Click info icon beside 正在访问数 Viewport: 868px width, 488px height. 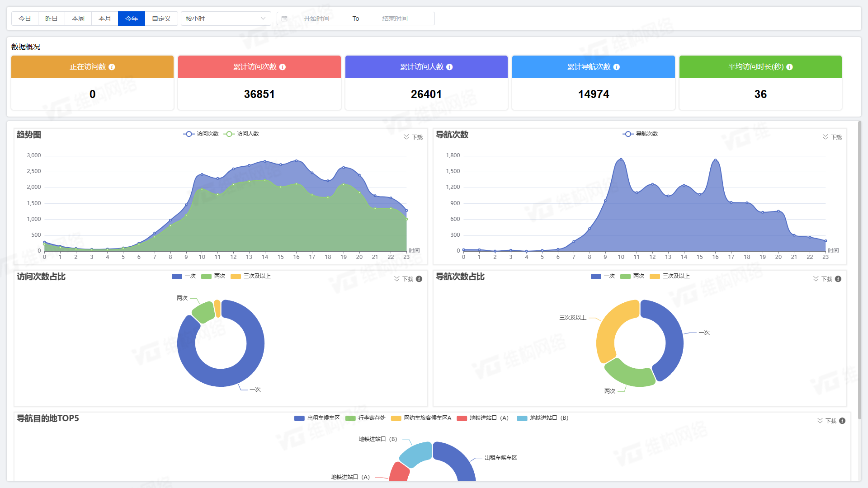click(112, 67)
